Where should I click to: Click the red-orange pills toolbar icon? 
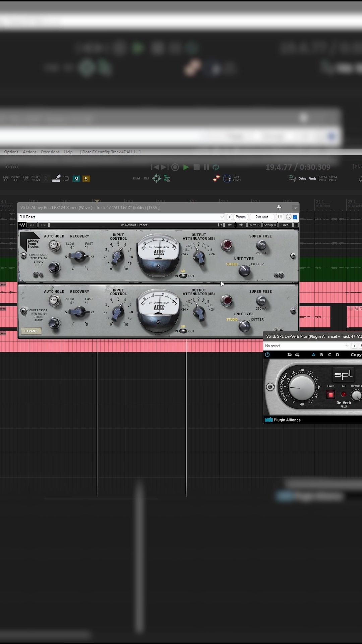pyautogui.click(x=217, y=178)
